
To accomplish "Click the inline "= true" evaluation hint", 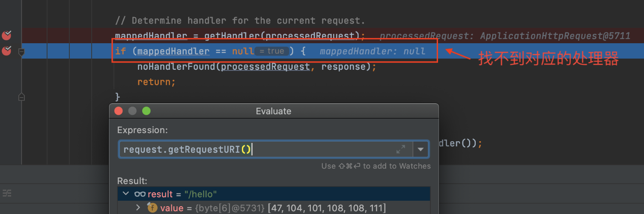I will tap(272, 51).
